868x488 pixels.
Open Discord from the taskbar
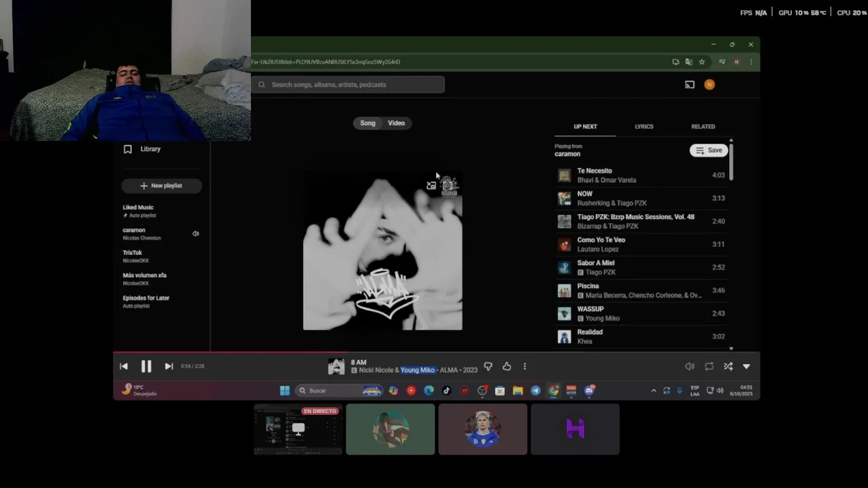click(589, 390)
